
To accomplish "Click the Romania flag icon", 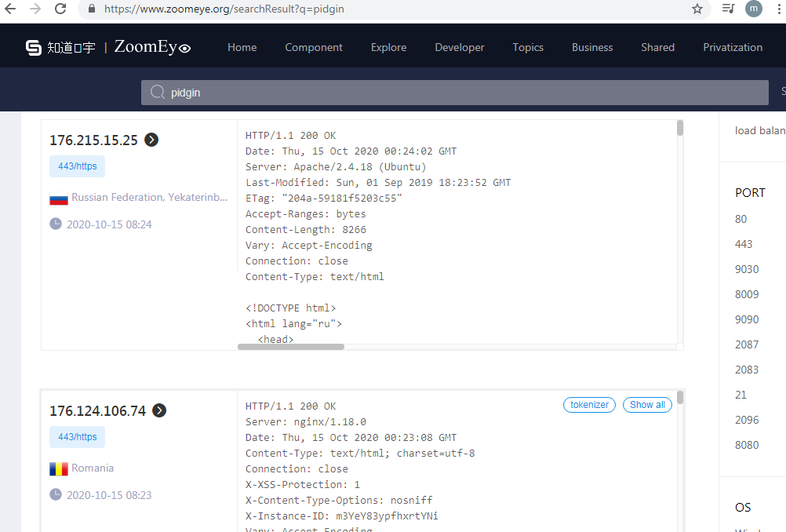I will (59, 468).
